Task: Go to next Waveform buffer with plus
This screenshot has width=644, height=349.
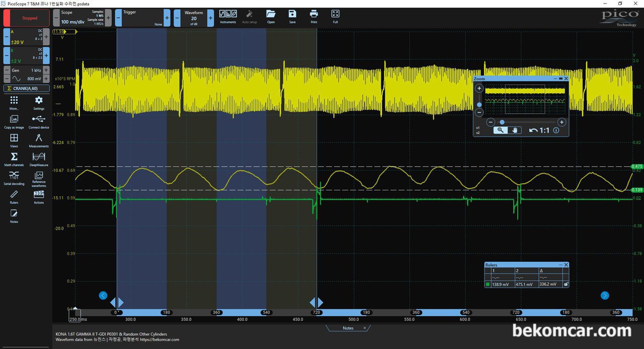Action: (x=210, y=18)
